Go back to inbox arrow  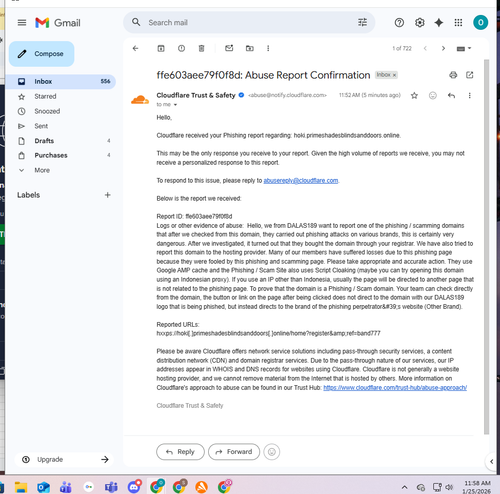pyautogui.click(x=135, y=48)
